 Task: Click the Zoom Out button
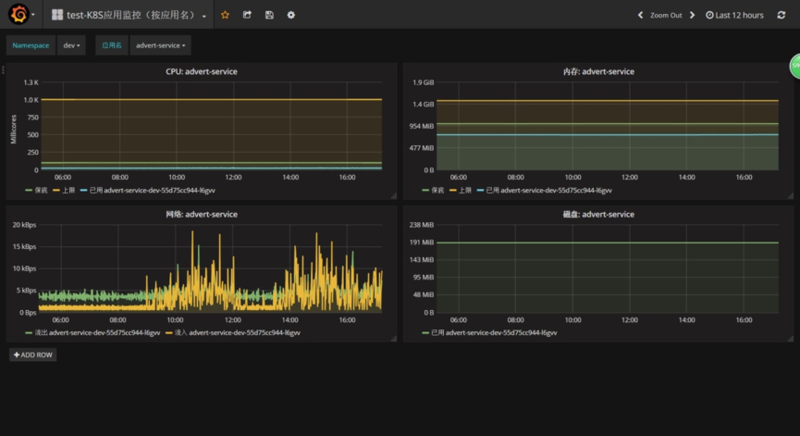[x=665, y=15]
